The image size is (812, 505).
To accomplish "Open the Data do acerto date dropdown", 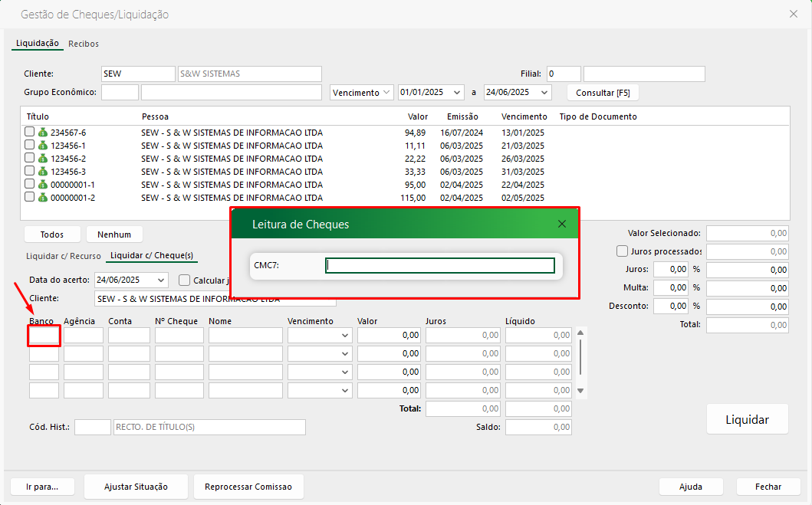I will (161, 280).
